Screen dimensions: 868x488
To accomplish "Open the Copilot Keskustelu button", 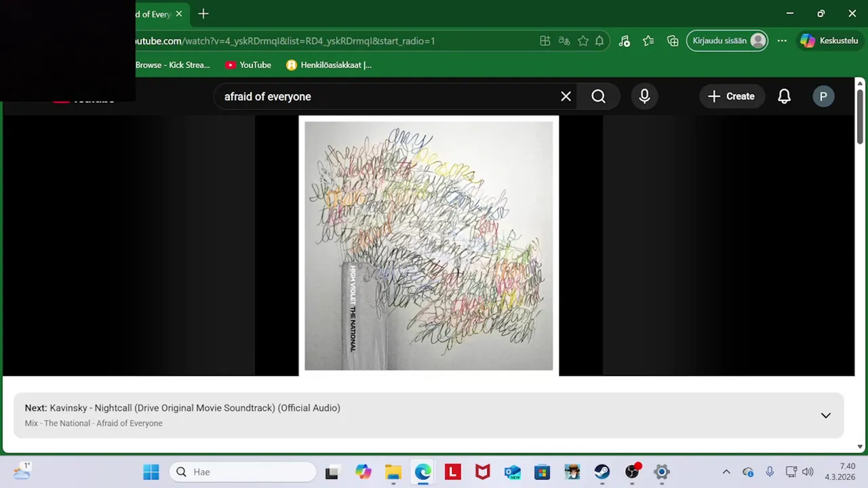I will (829, 41).
